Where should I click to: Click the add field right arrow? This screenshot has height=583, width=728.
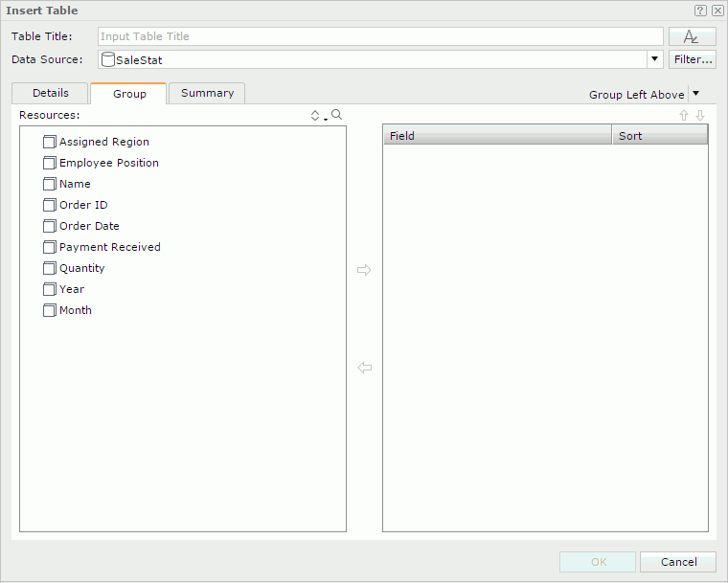(364, 271)
